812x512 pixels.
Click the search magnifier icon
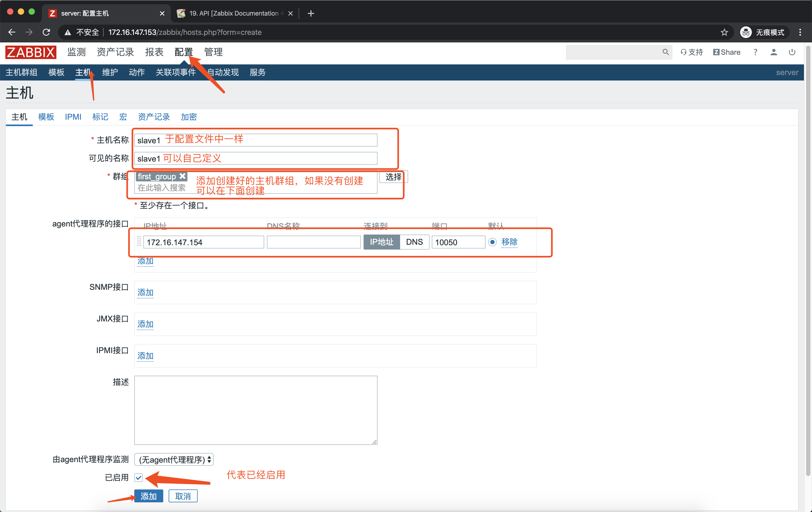click(x=665, y=52)
